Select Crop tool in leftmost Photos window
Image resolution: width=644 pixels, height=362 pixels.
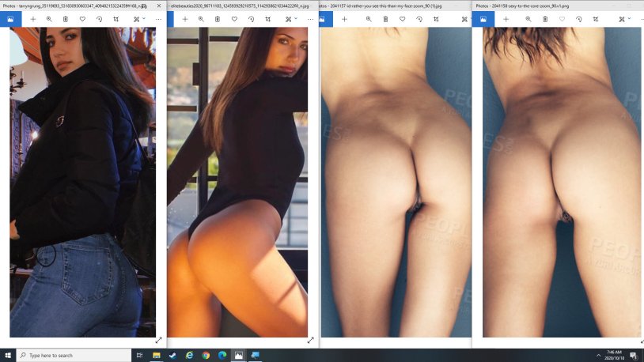(x=116, y=19)
